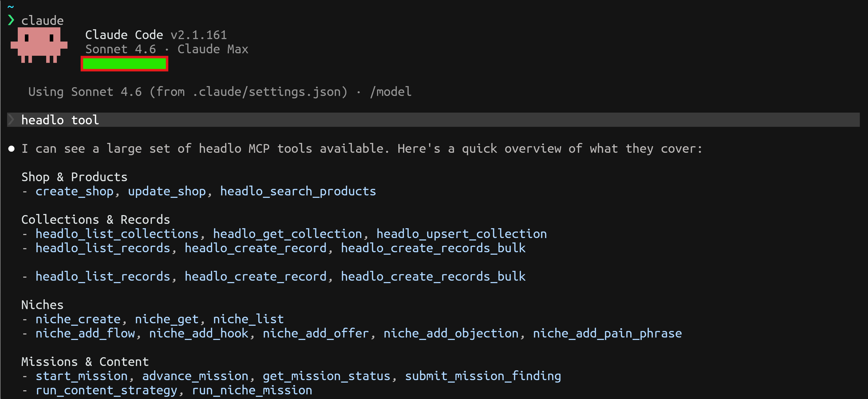Viewport: 868px width, 399px height.
Task: Click the Claude Code pixel mascot logo
Action: pos(39,45)
